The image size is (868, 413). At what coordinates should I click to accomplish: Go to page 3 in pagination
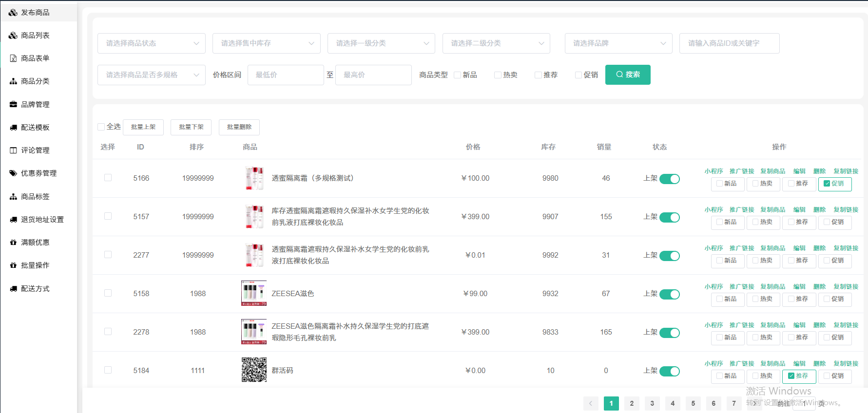652,403
